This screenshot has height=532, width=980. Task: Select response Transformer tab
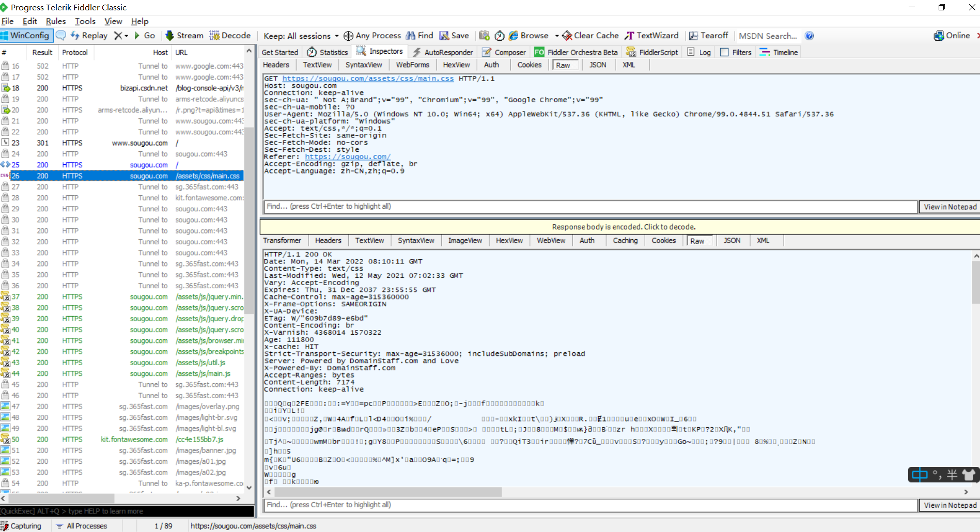point(282,241)
